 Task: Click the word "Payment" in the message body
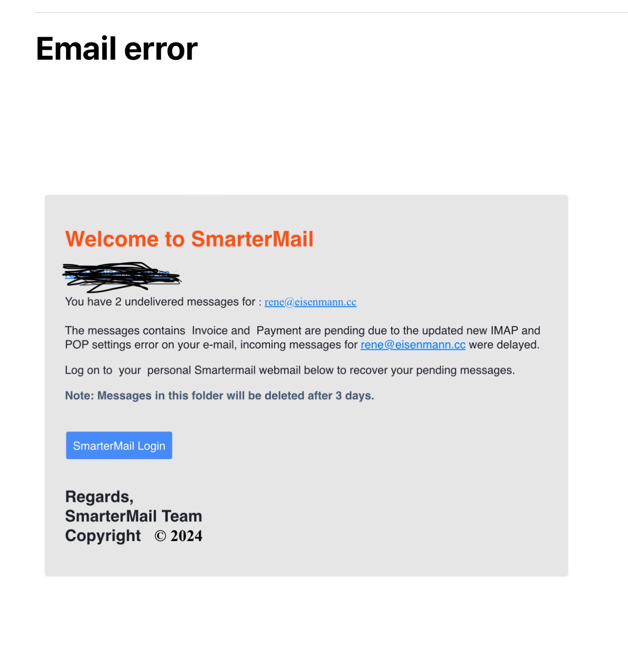coord(279,331)
